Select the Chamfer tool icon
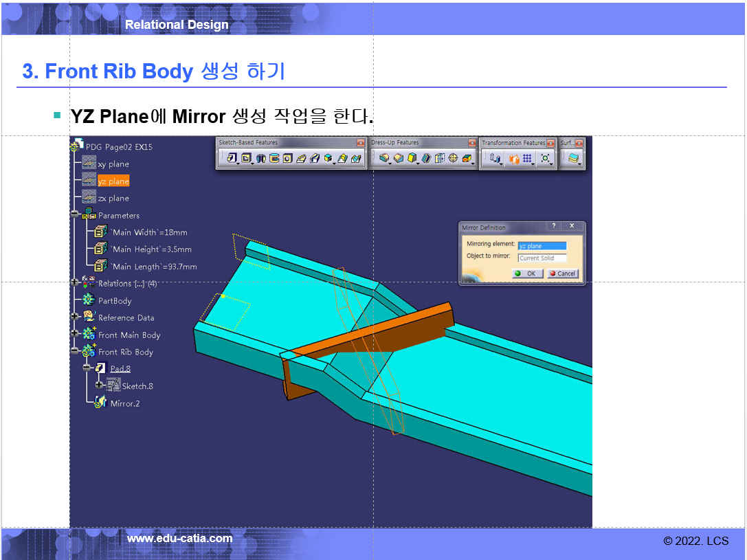 point(399,159)
